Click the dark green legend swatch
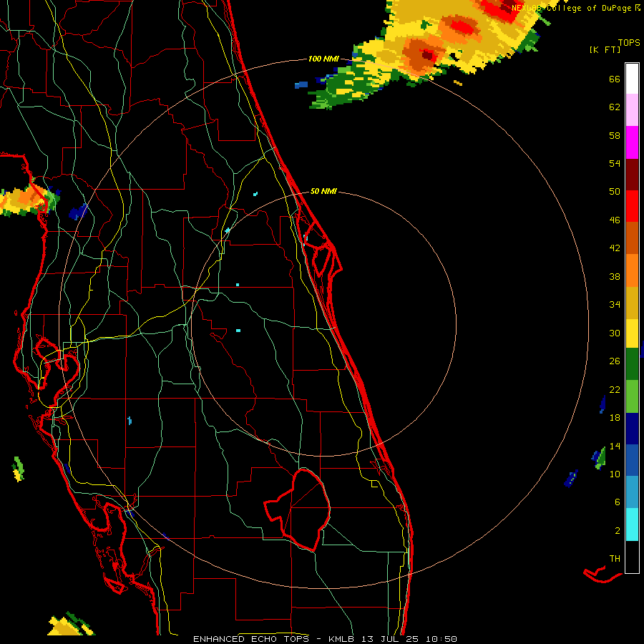644x644 pixels. (x=632, y=364)
